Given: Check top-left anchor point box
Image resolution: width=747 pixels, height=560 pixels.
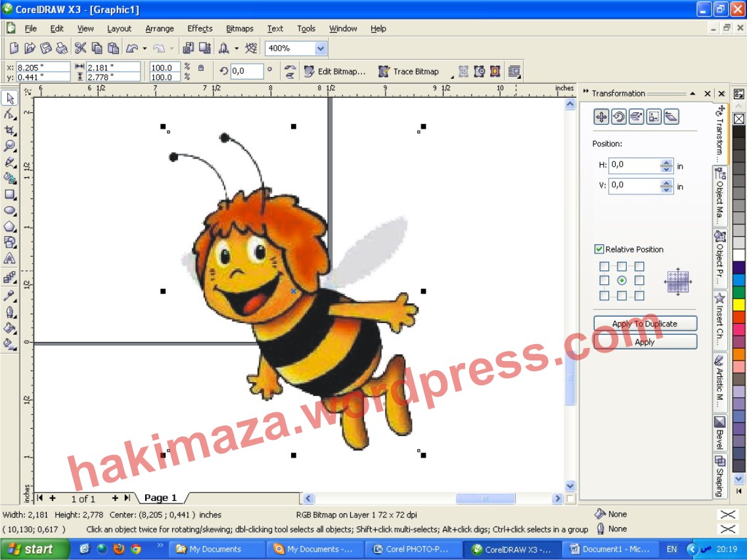Looking at the screenshot, I should [604, 266].
